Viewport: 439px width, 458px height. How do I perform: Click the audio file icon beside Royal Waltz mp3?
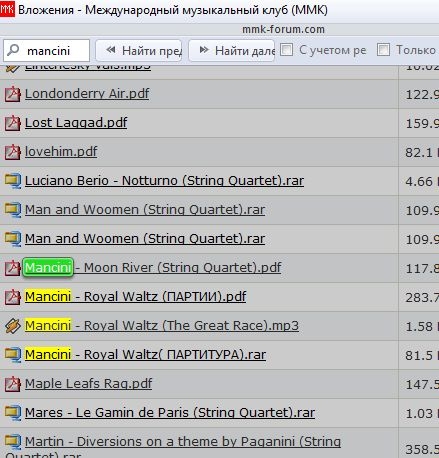click(13, 326)
